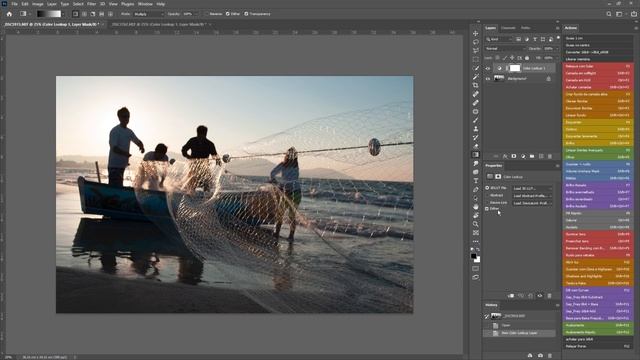Open the Window menu
640x360 pixels.
[145, 4]
